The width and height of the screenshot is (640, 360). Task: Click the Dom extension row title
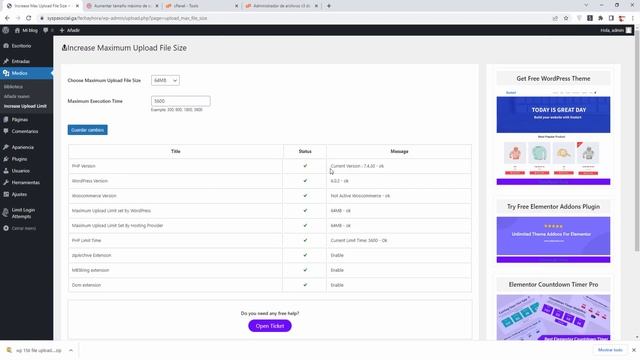pos(87,285)
